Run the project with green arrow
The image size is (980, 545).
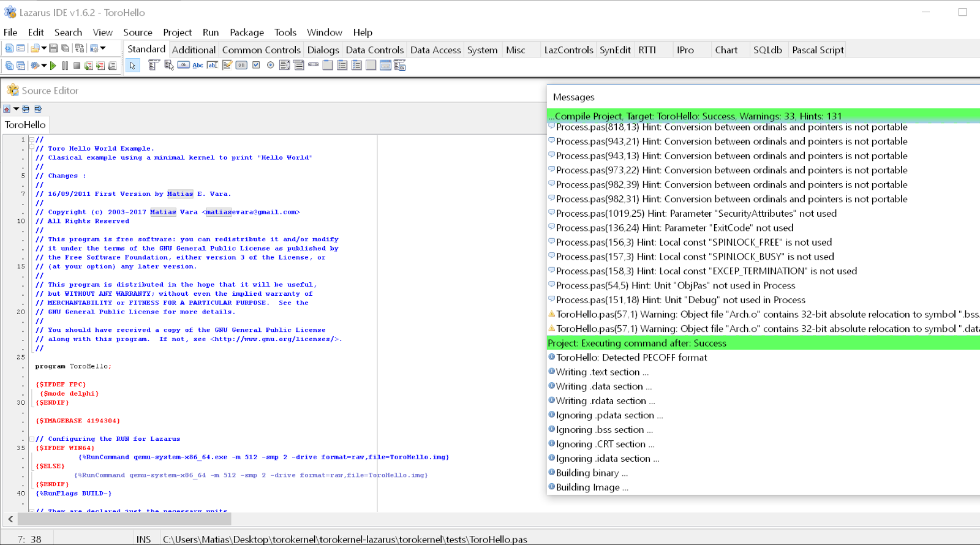[53, 66]
